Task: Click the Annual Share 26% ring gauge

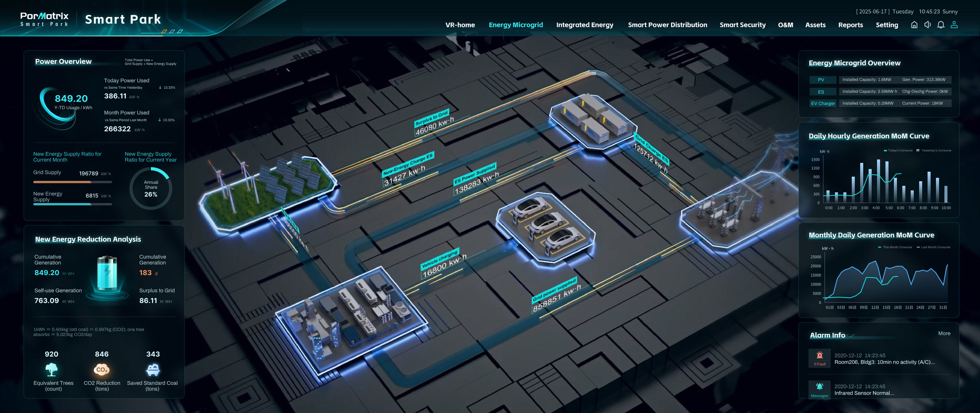Action: [151, 188]
